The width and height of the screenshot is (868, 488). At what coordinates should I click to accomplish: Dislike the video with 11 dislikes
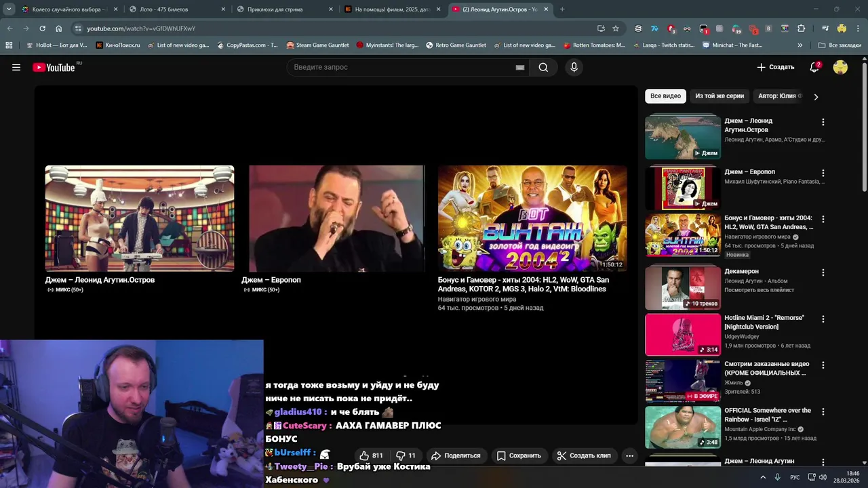point(406,455)
